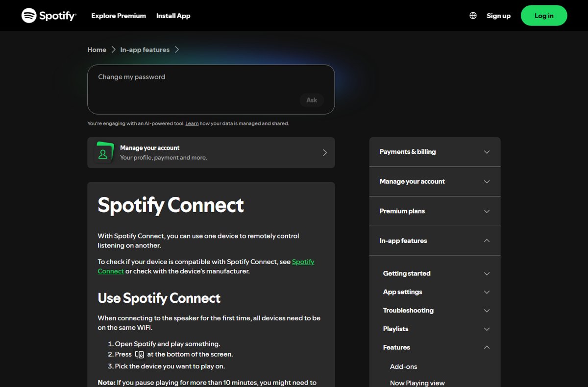588x387 pixels.
Task: Collapse the Features subsection
Action: (x=436, y=347)
